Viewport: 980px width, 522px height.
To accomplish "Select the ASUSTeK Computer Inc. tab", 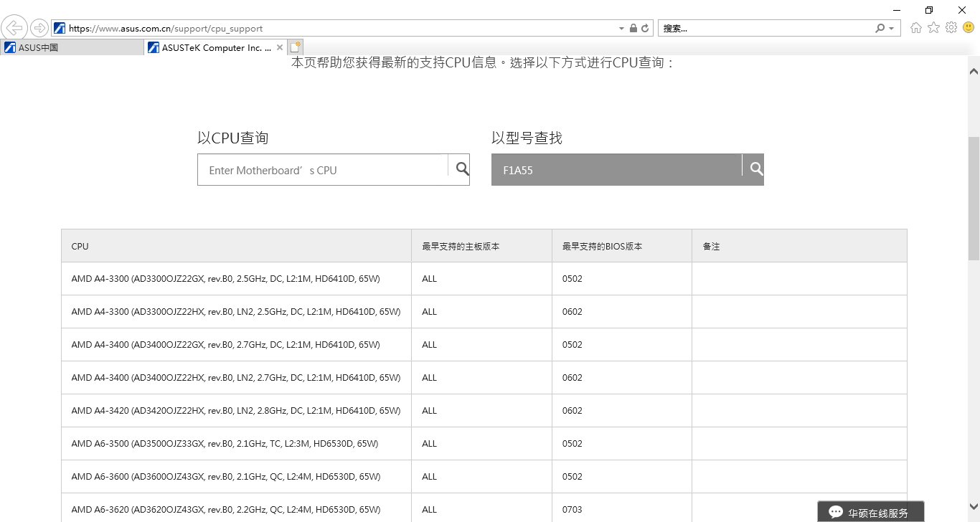I will [208, 47].
